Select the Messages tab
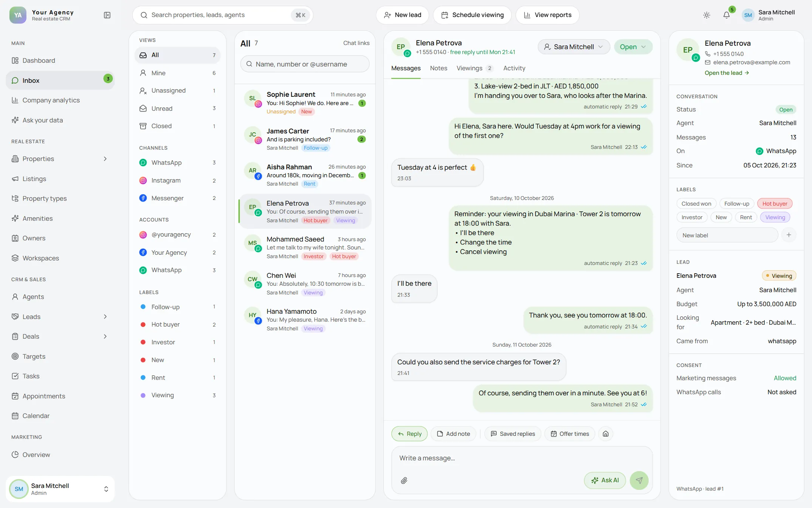 pos(406,68)
